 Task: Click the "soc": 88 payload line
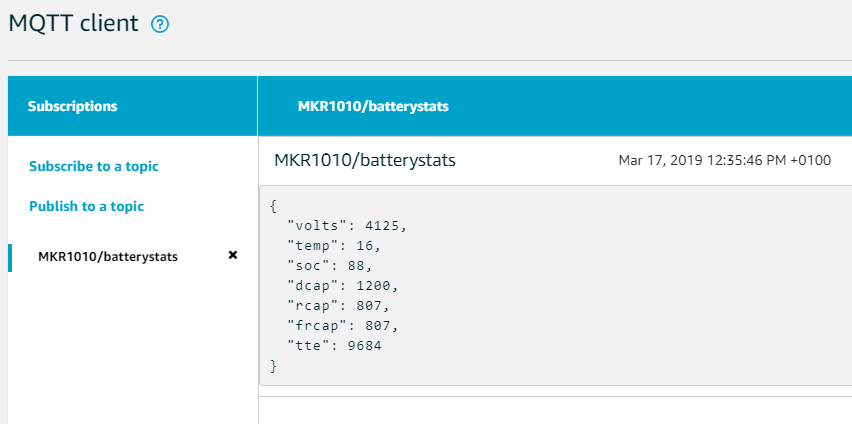(x=330, y=265)
